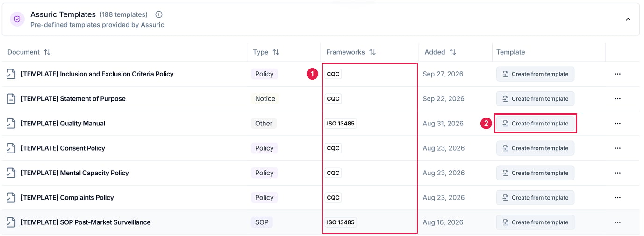Click the Other type badge

pos(264,124)
